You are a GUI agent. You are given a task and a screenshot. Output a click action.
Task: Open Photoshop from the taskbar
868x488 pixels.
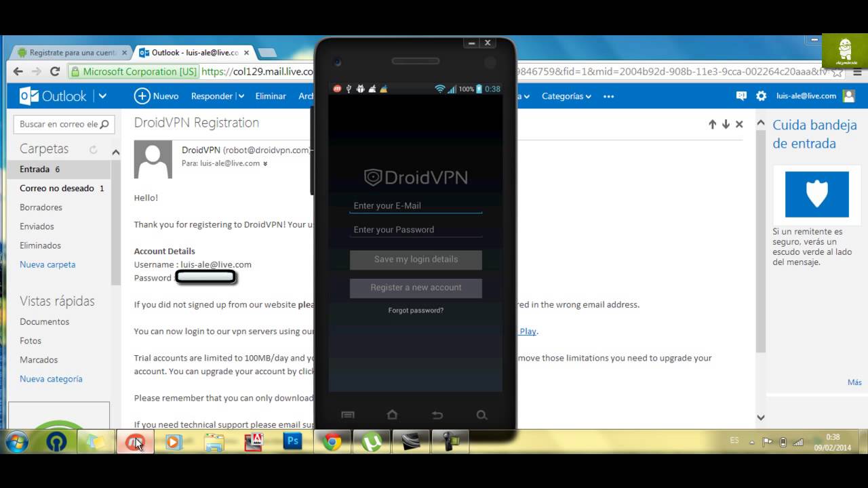click(293, 441)
